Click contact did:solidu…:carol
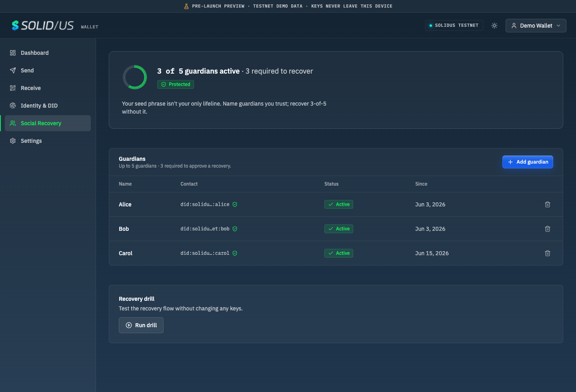 tap(205, 253)
